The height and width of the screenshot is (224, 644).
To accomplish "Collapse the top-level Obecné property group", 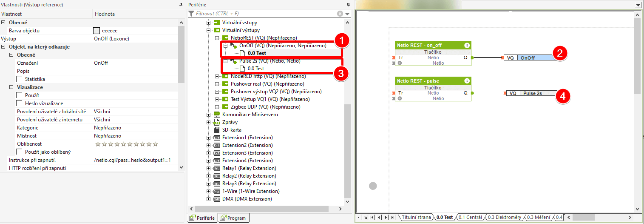I will tap(3, 23).
